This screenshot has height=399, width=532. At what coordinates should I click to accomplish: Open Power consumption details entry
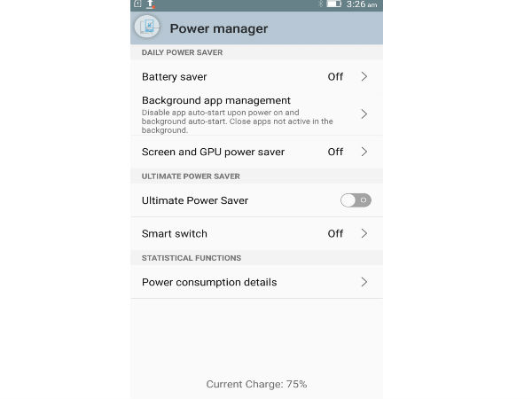[x=209, y=282]
